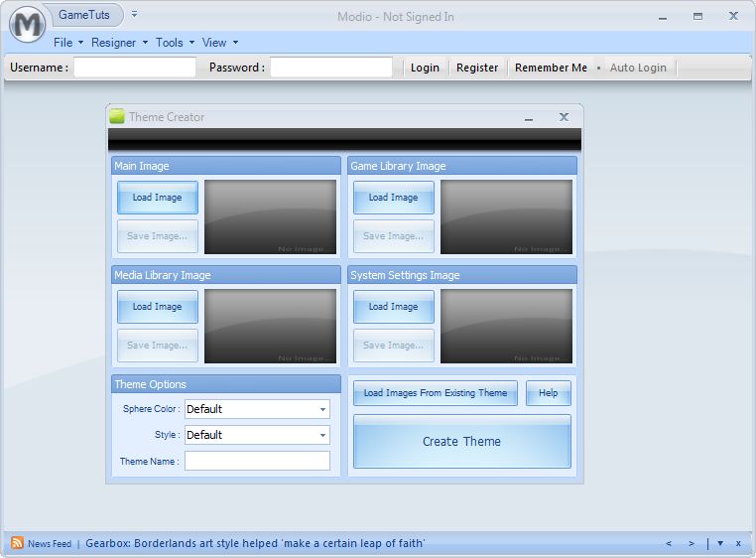This screenshot has width=756, height=558.
Task: Open the news feed options dropdown arrow
Action: 720,543
